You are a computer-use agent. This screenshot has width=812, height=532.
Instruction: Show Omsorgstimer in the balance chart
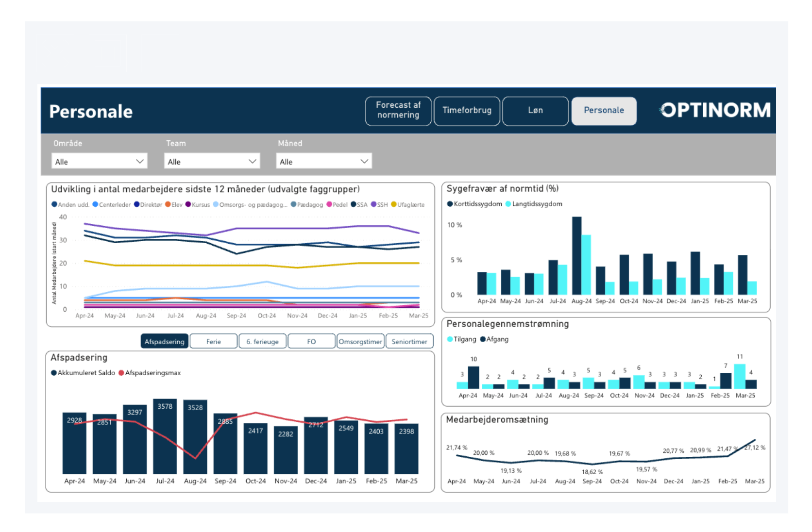(x=360, y=342)
